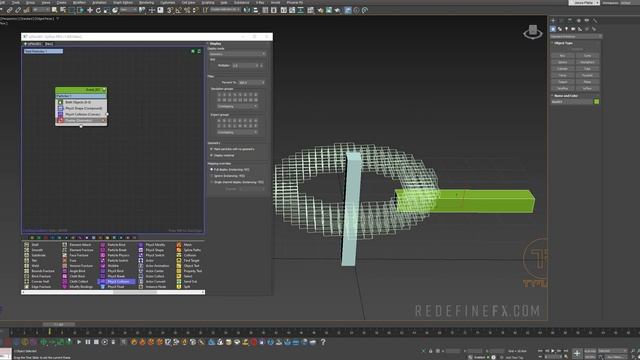Select the Wobble operator
Viewport: 640px width, 360px height.
(110, 266)
